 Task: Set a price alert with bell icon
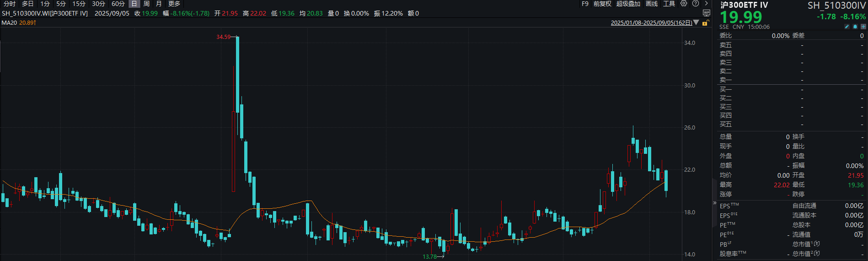(x=855, y=27)
